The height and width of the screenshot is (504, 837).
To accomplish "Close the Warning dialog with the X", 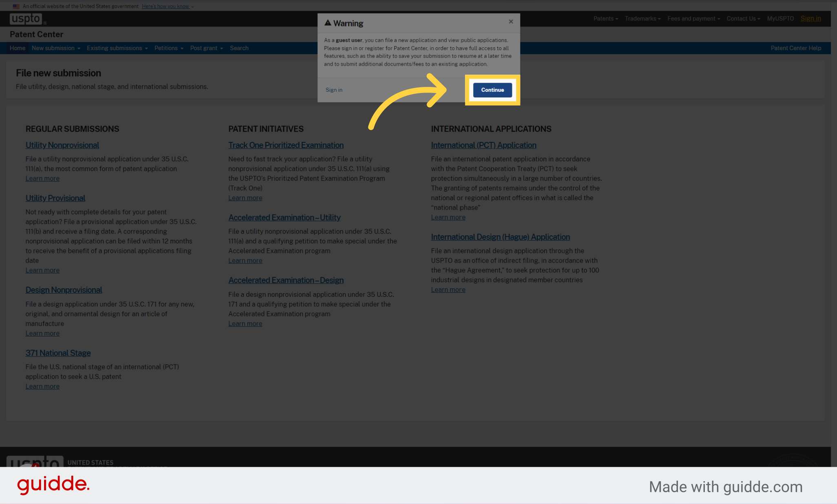I will tap(511, 22).
